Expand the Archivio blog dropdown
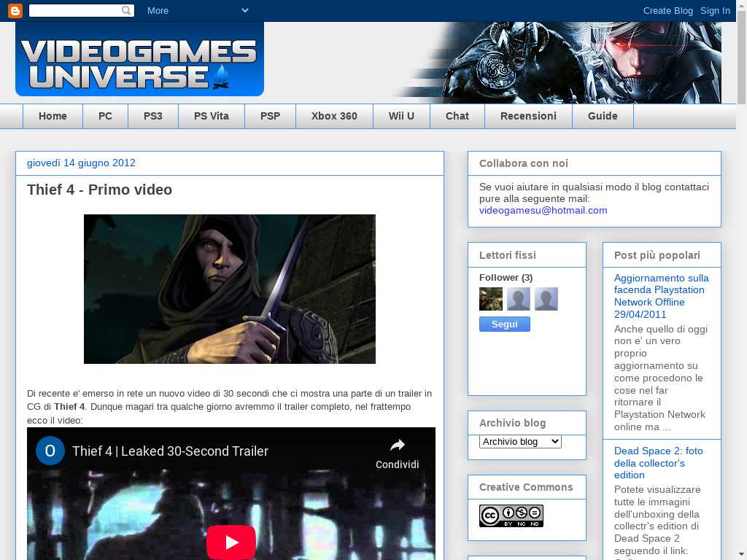The image size is (747, 560). 520,441
